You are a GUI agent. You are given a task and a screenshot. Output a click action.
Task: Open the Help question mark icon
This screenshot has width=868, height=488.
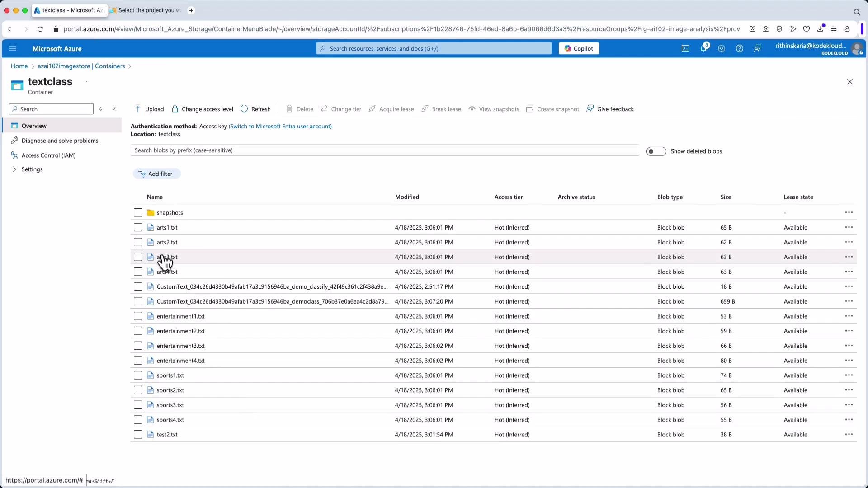tap(740, 48)
